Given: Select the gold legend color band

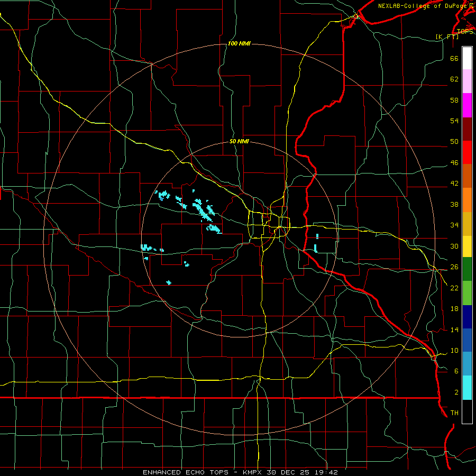Looking at the screenshot, I should pyautogui.click(x=467, y=224).
